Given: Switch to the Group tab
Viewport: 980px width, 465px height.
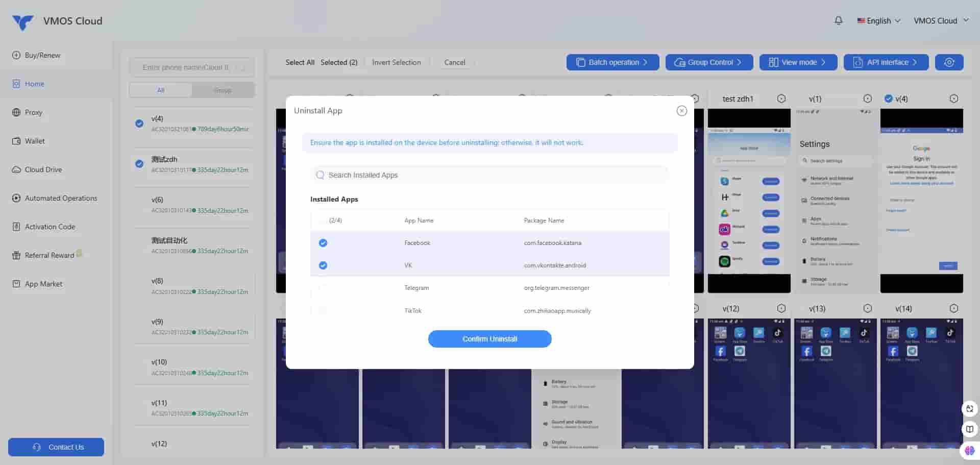Looking at the screenshot, I should coord(223,90).
